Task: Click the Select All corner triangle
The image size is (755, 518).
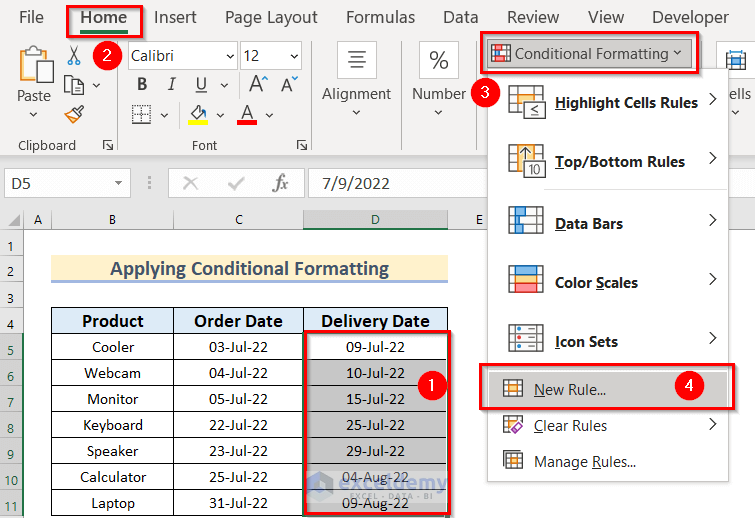Action: [x=13, y=220]
